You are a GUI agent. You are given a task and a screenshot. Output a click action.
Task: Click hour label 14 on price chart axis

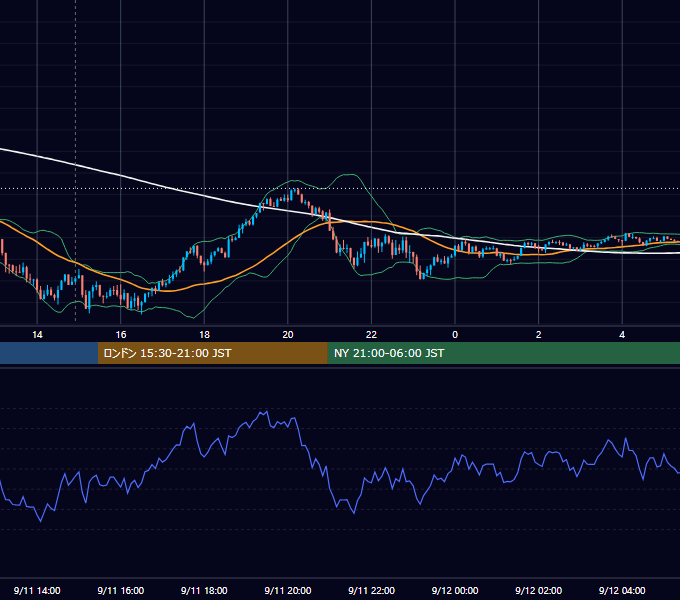(37, 335)
